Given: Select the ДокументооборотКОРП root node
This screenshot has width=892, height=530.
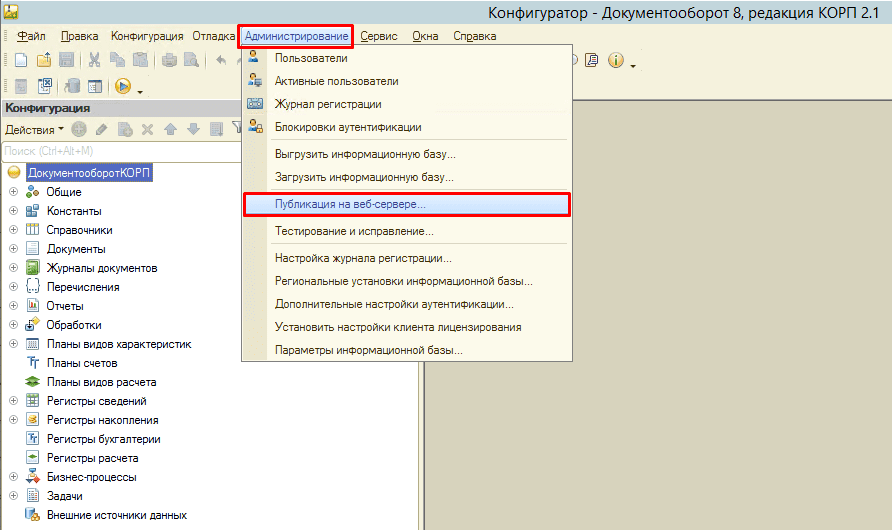Looking at the screenshot, I should click(x=89, y=172).
